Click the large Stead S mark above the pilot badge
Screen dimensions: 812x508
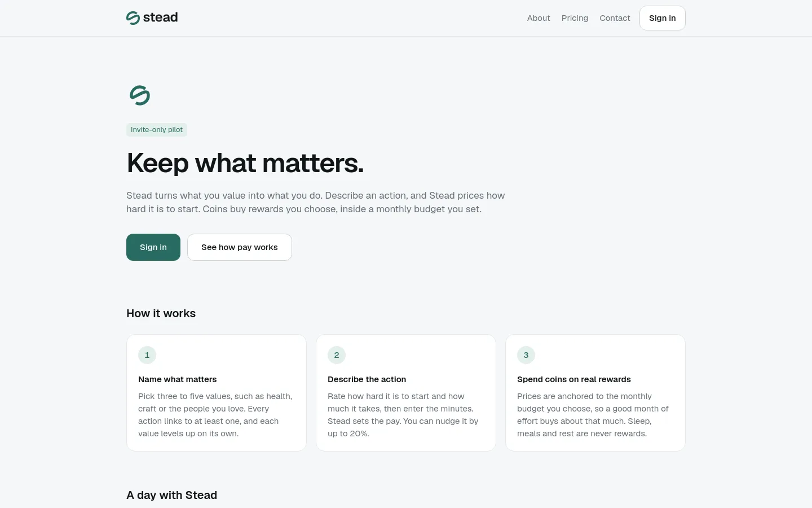(x=140, y=95)
